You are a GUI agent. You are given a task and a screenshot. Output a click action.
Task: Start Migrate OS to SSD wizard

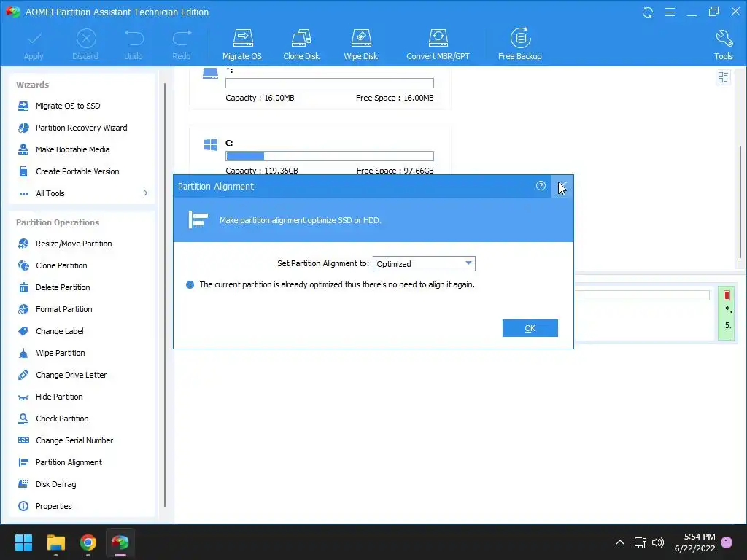(x=68, y=106)
